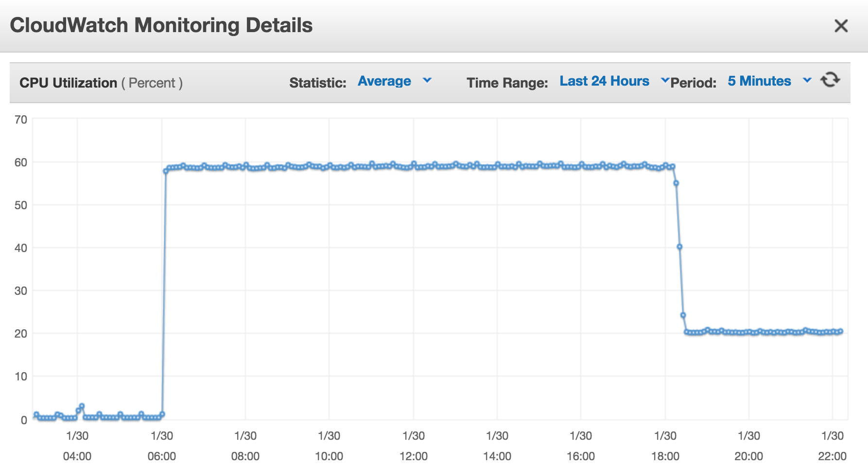The width and height of the screenshot is (868, 467).
Task: Click the small spike peak near 04:00
Action: [82, 406]
